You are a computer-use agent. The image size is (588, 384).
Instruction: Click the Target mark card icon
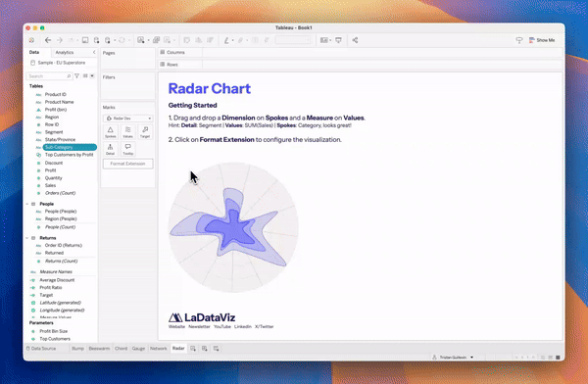pyautogui.click(x=145, y=132)
